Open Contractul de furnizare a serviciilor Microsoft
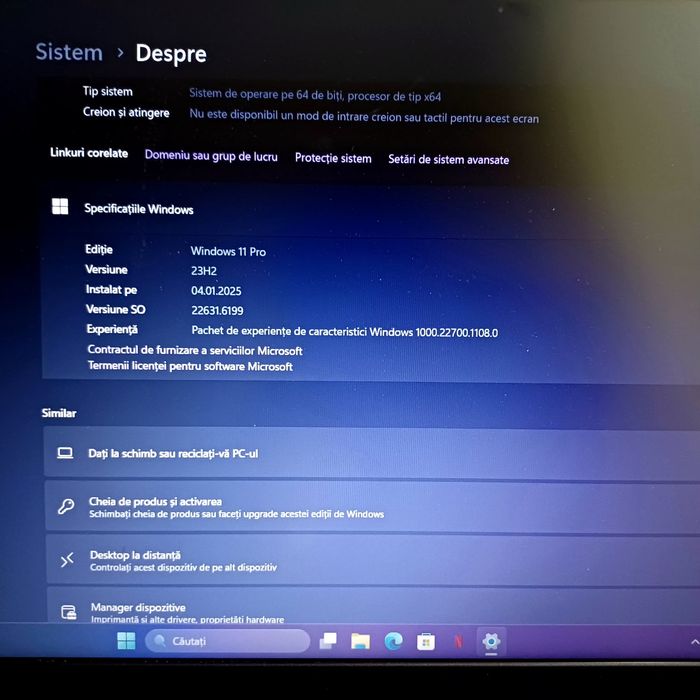 click(x=195, y=350)
